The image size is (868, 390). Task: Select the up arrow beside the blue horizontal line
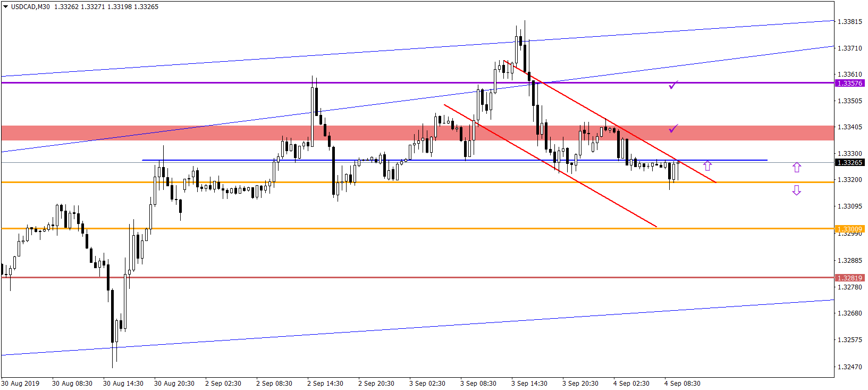707,165
